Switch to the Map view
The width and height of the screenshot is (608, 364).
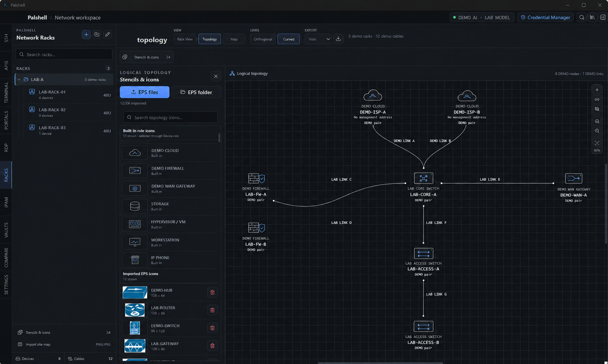(234, 39)
